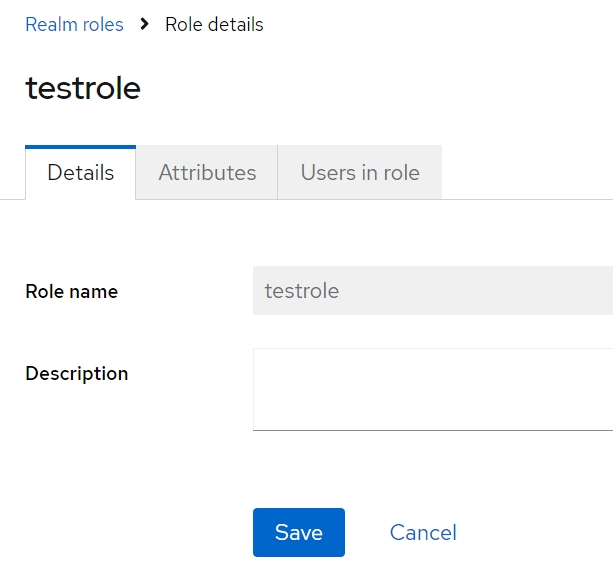Select the Details tab
This screenshot has width=613, height=574.
81,173
